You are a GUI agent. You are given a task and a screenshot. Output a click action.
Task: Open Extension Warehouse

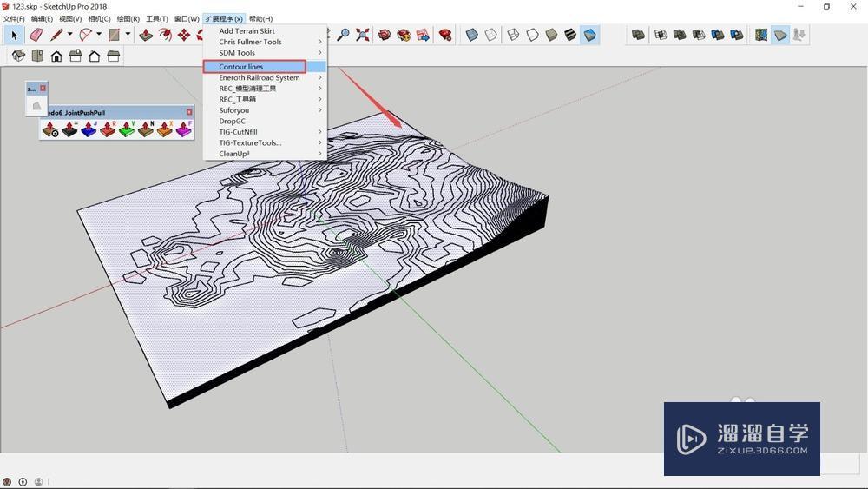click(x=404, y=35)
